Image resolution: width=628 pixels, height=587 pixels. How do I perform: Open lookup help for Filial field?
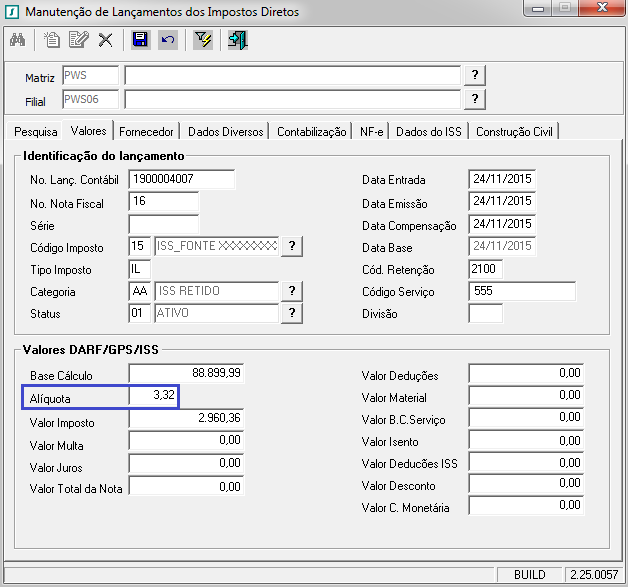click(x=476, y=98)
